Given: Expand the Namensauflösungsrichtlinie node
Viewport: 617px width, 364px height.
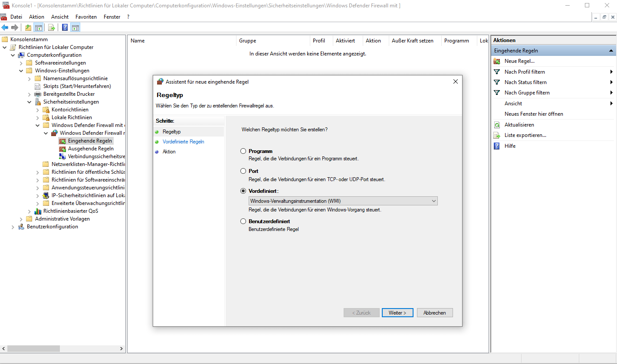Looking at the screenshot, I should (30, 78).
